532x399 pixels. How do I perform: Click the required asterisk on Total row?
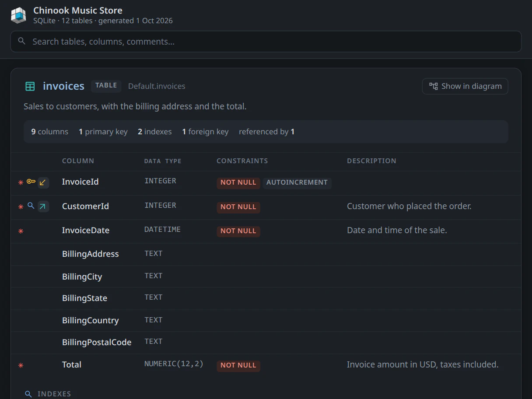pos(21,365)
